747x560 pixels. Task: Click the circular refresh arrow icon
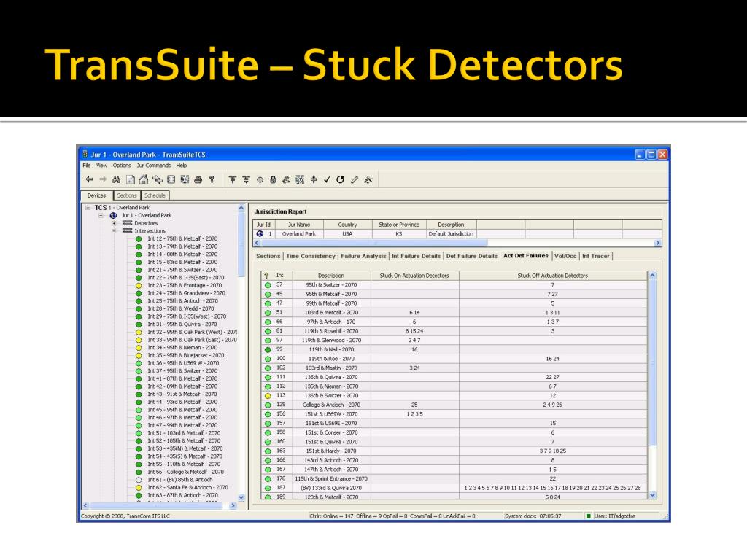340,179
